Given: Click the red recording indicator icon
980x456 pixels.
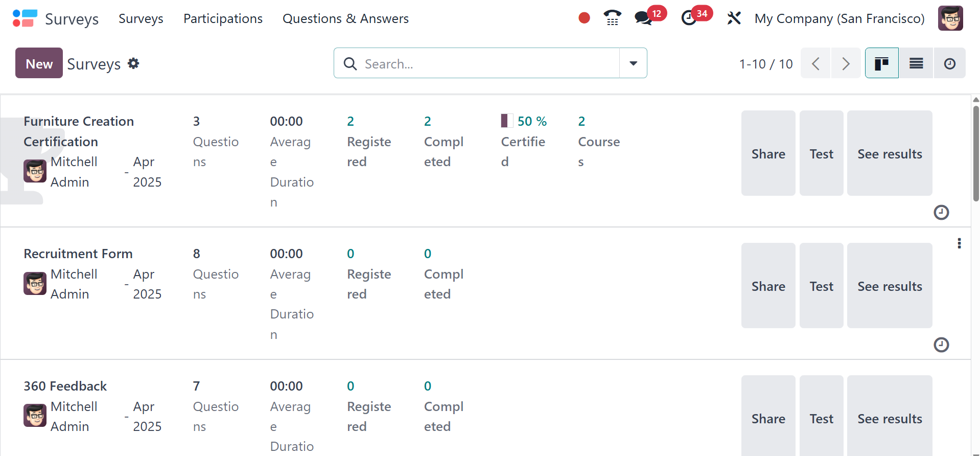Looking at the screenshot, I should point(584,18).
